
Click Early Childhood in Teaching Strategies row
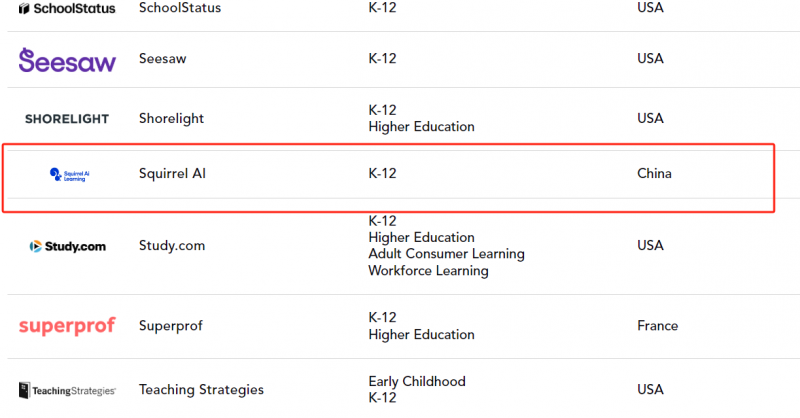pyautogui.click(x=417, y=381)
